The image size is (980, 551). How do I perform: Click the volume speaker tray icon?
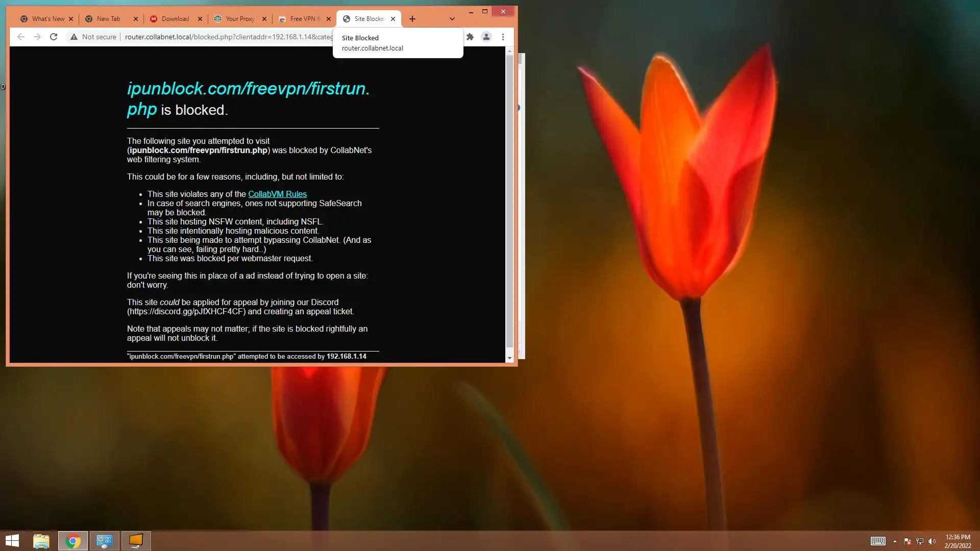click(x=932, y=541)
